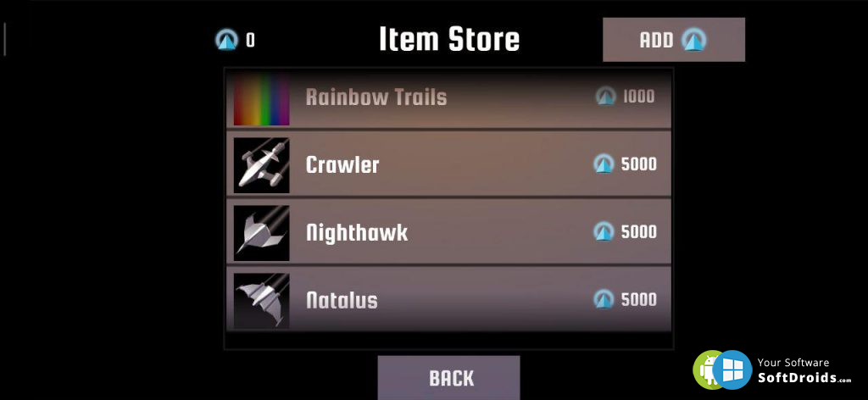This screenshot has height=400, width=868.
Task: Go back using the BACK button
Action: pos(449,378)
